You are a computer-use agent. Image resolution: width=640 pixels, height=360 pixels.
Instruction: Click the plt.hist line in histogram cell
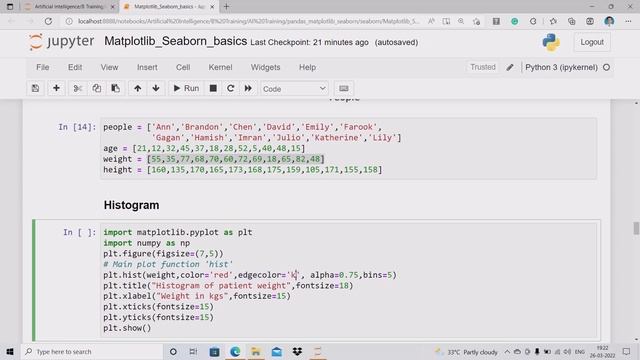click(x=250, y=275)
